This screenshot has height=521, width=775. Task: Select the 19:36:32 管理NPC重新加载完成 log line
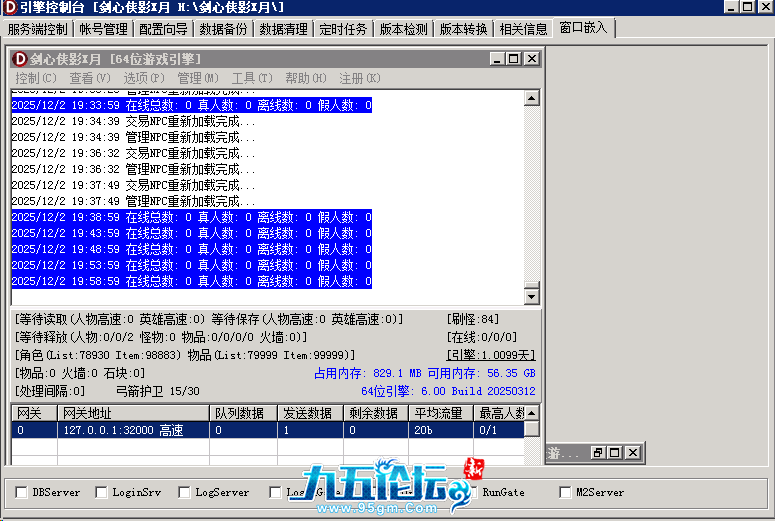(x=133, y=169)
